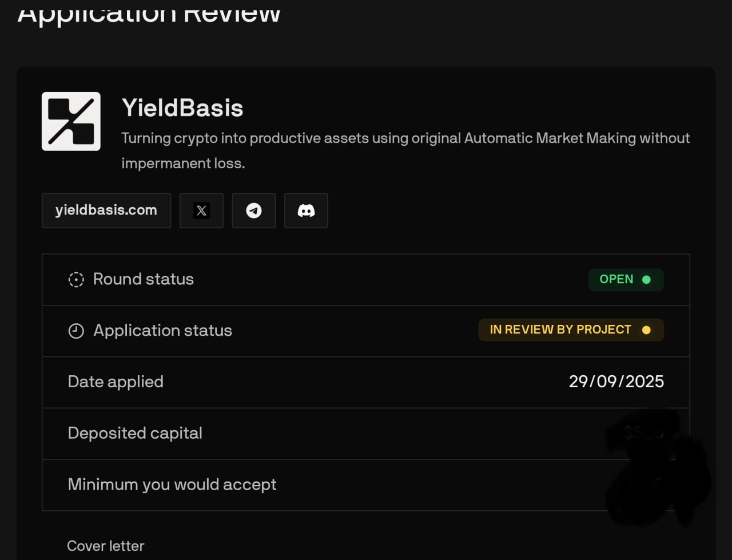Click the yellow dot in review badge

[x=646, y=330]
